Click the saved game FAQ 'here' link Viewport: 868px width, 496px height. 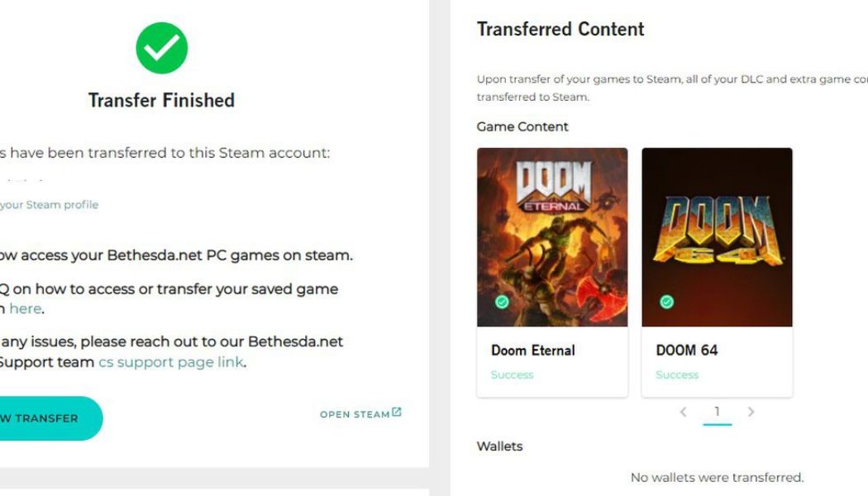tap(25, 308)
